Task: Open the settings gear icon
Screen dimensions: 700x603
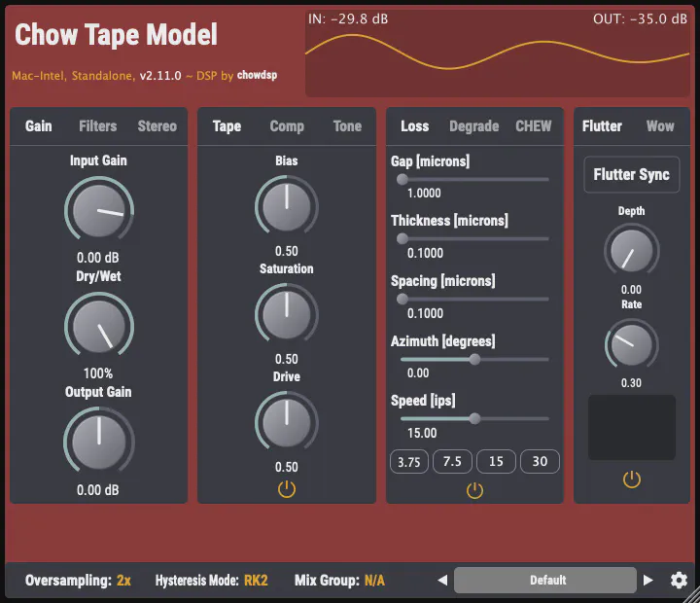Action: coord(679,581)
